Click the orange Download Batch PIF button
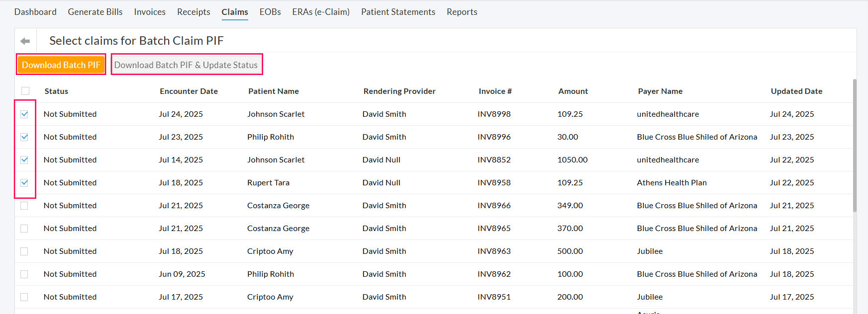The height and width of the screenshot is (314, 868). pyautogui.click(x=61, y=65)
